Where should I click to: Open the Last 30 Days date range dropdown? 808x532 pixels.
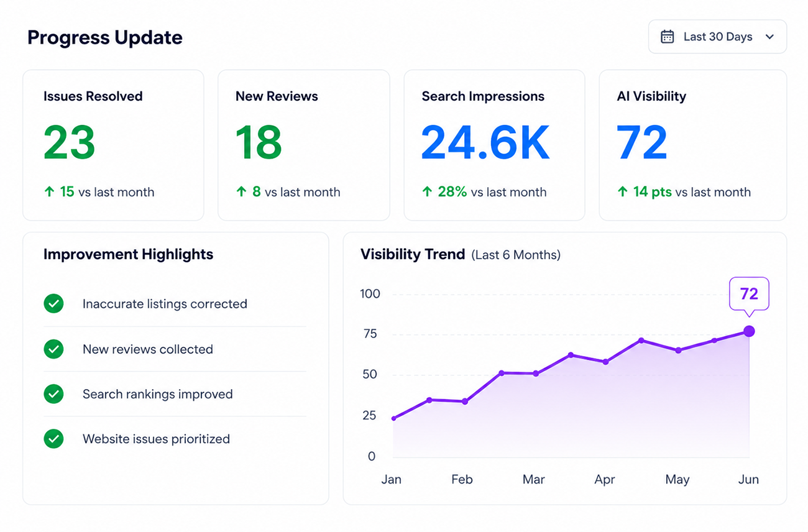717,37
